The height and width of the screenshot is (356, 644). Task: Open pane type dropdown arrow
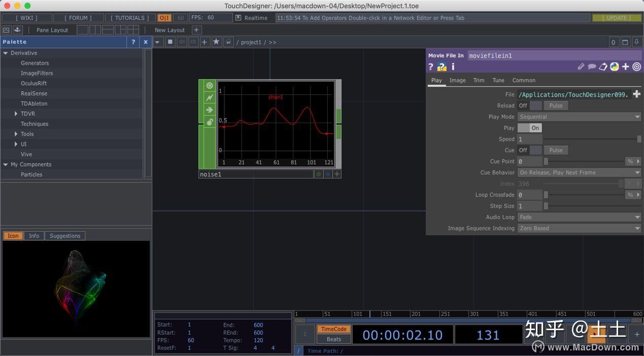tap(157, 42)
